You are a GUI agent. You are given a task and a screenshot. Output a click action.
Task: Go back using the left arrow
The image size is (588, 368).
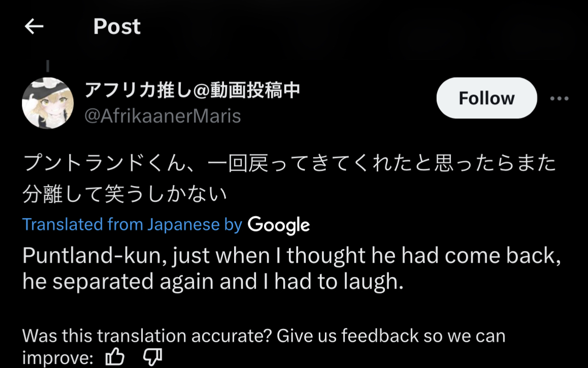[34, 26]
